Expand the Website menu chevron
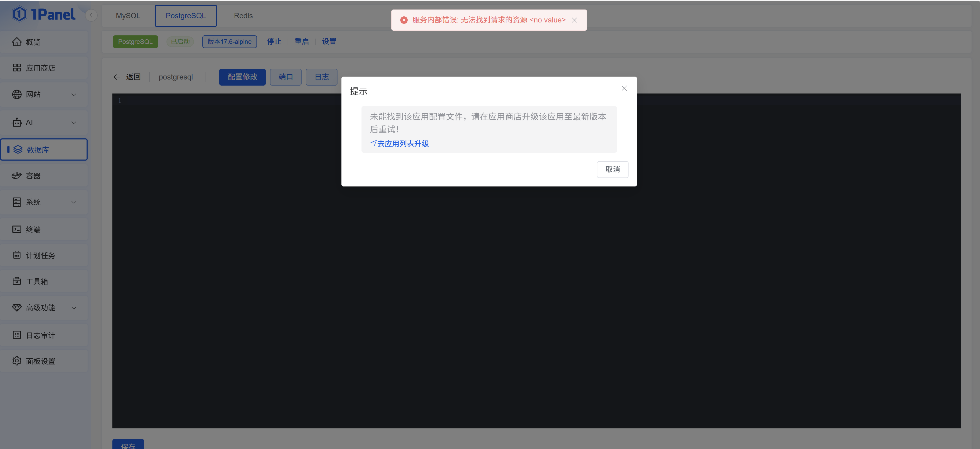The height and width of the screenshot is (449, 980). click(x=74, y=95)
